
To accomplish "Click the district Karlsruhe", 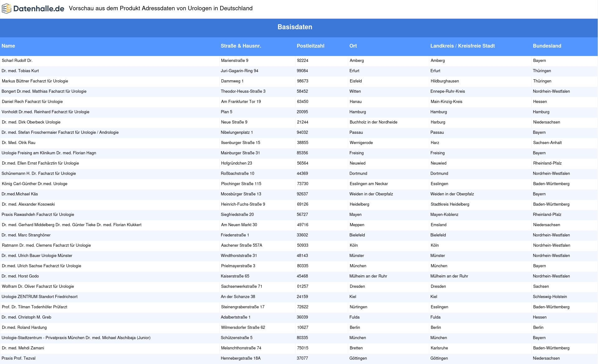I will pyautogui.click(x=439, y=348).
